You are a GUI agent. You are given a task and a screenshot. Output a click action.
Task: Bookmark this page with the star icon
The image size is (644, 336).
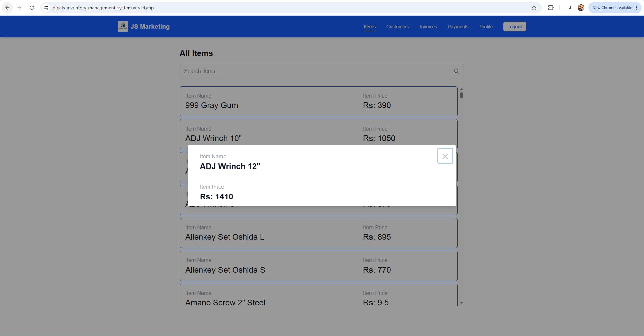click(534, 8)
